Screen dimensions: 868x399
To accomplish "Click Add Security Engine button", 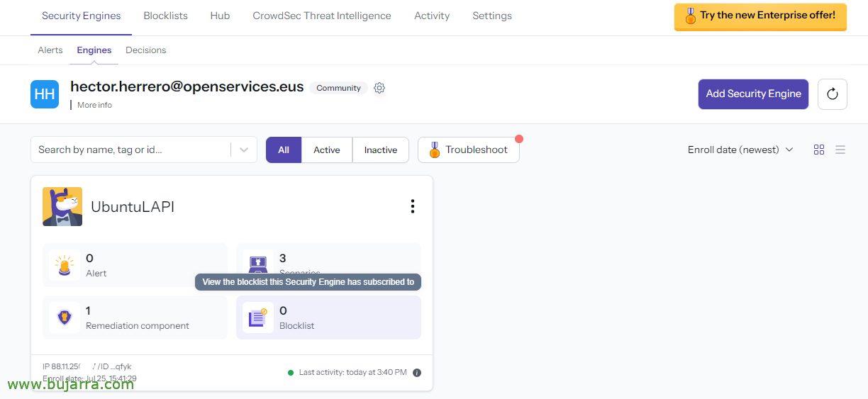I will coord(753,94).
